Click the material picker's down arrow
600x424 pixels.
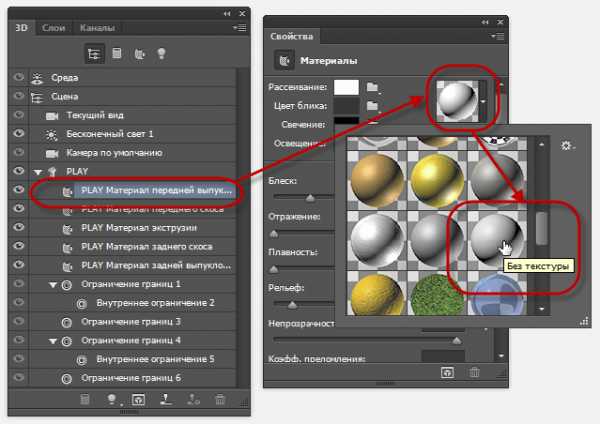click(541, 309)
